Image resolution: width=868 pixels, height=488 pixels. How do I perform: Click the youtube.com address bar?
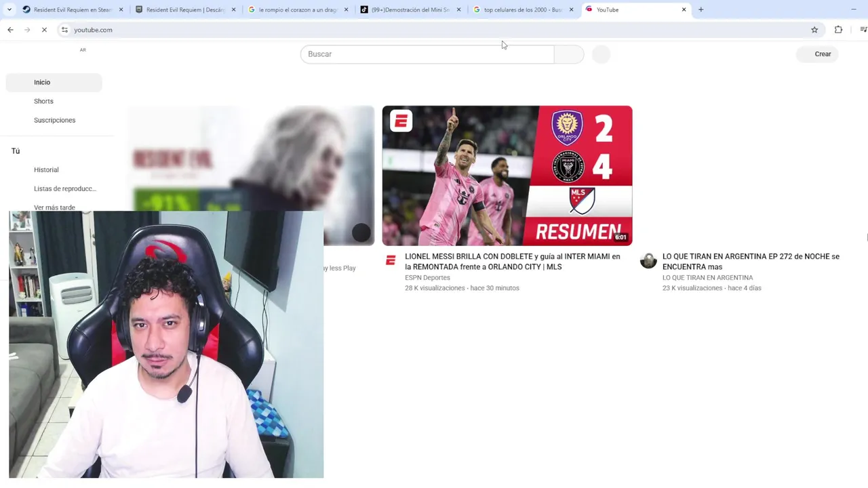pos(434,30)
